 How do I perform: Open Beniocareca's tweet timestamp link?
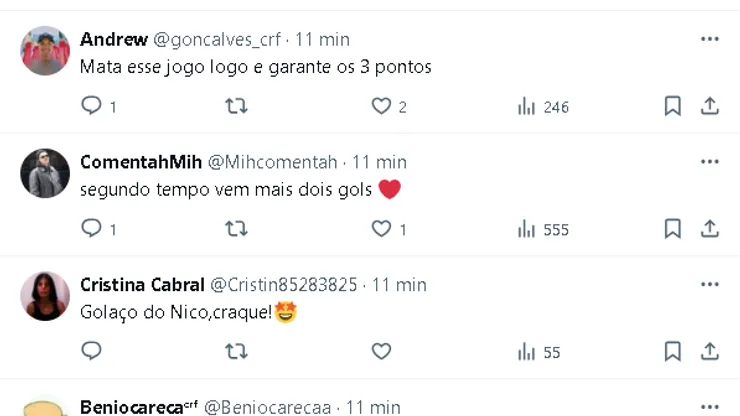tap(371, 407)
